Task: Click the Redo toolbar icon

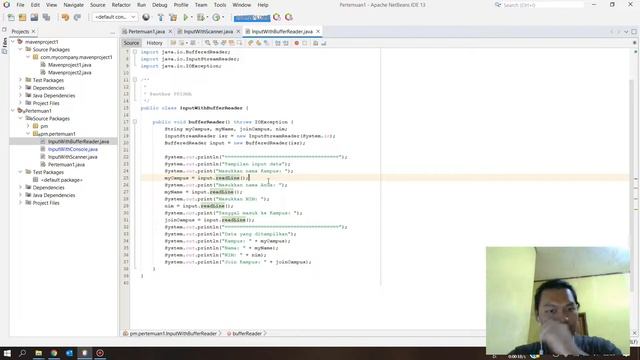Action: [x=77, y=18]
